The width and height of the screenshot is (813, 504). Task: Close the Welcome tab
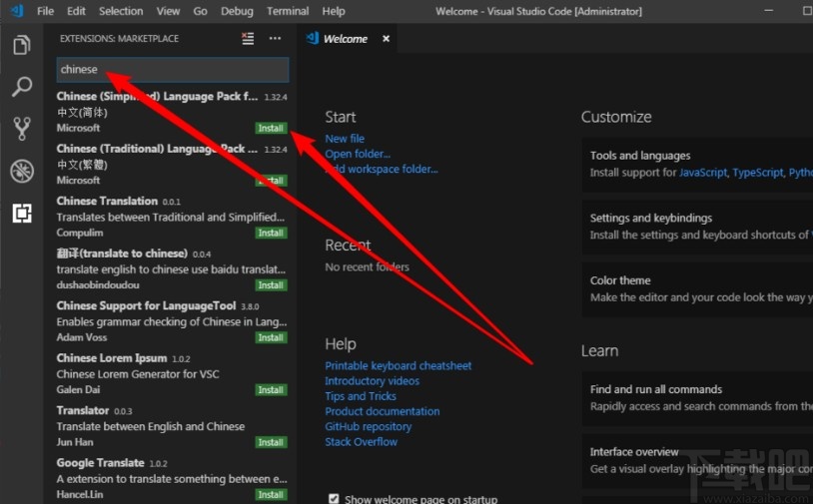click(x=386, y=39)
